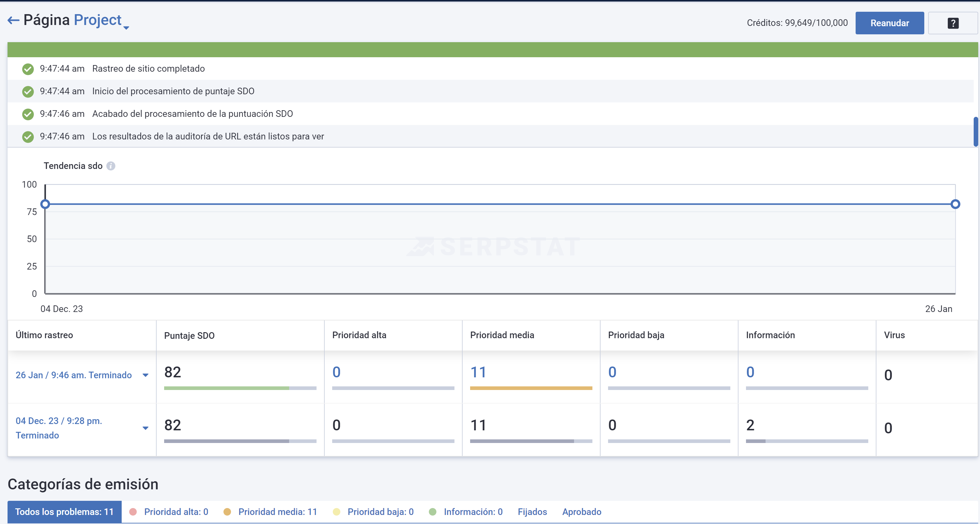Click the back arrow beside Página Project

click(13, 20)
